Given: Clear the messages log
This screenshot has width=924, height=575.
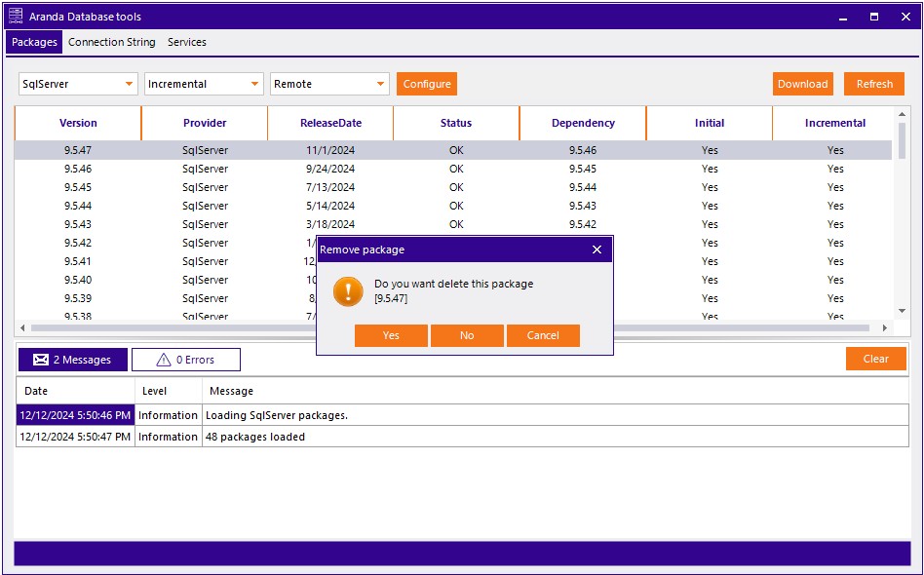Looking at the screenshot, I should point(875,359).
